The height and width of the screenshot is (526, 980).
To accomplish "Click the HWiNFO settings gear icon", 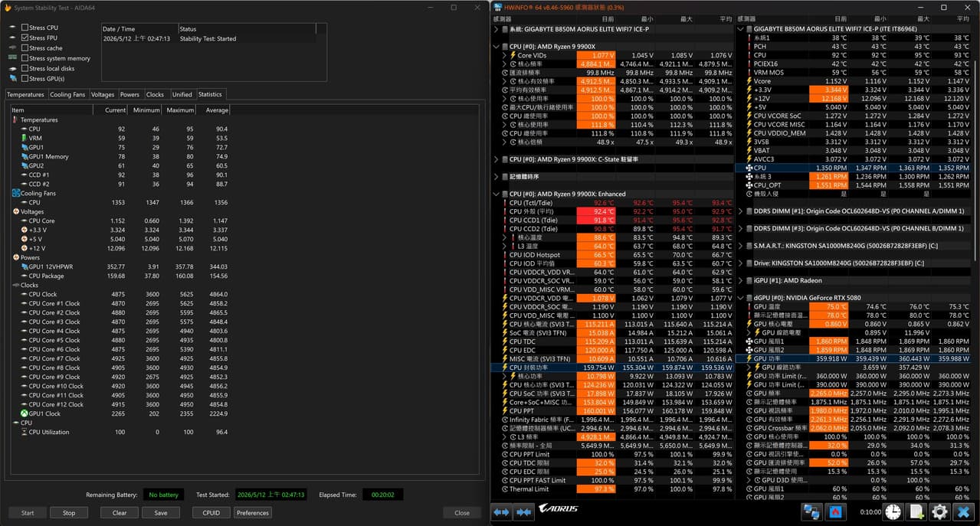I will pos(939,512).
